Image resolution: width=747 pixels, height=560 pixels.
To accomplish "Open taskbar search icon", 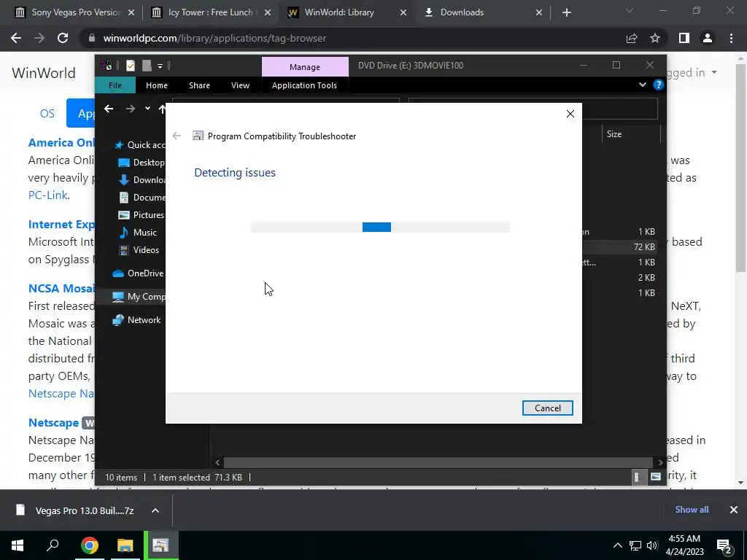I will coord(53,545).
